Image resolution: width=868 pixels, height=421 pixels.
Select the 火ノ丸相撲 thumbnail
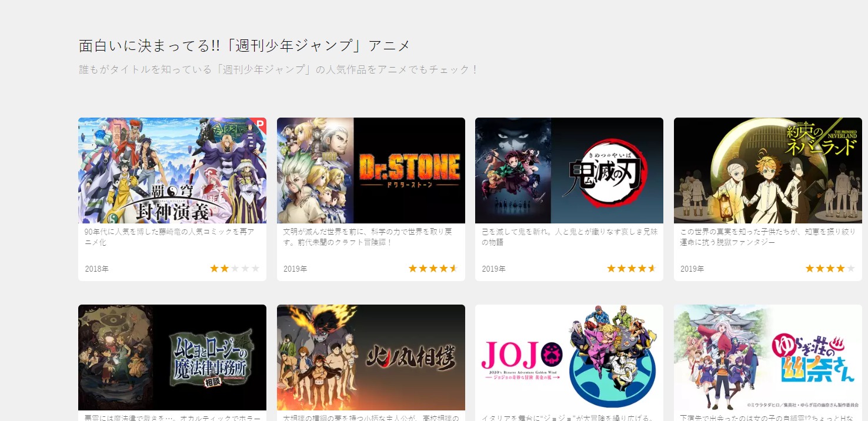(371, 357)
